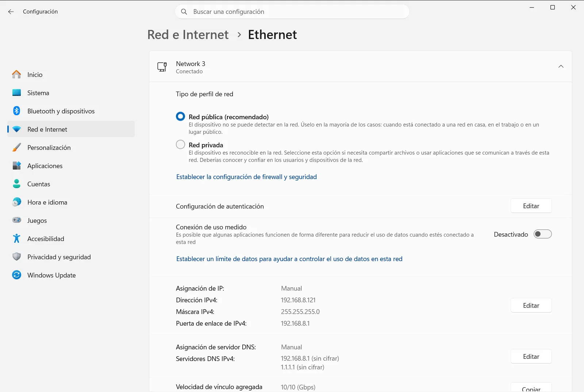The height and width of the screenshot is (392, 584).
Task: Click the IPv4 address 192.168.8.121
Action: (x=298, y=300)
